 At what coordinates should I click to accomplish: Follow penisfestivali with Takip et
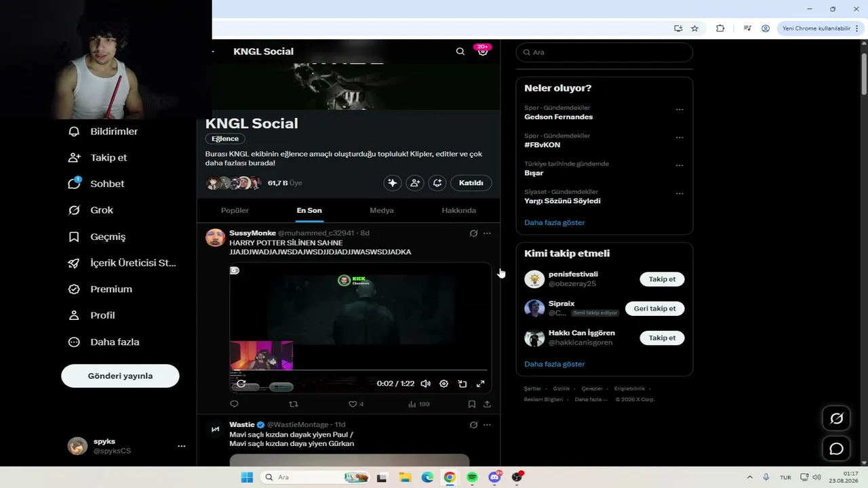pos(662,279)
